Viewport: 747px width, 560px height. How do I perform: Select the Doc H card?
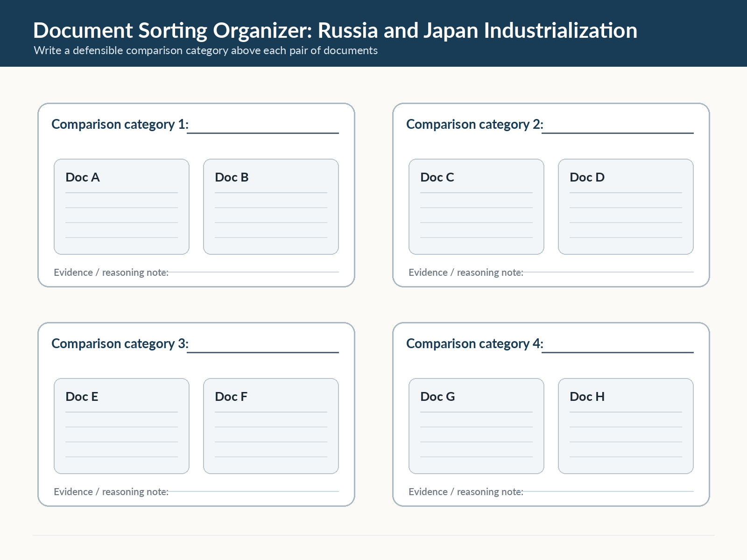626,426
